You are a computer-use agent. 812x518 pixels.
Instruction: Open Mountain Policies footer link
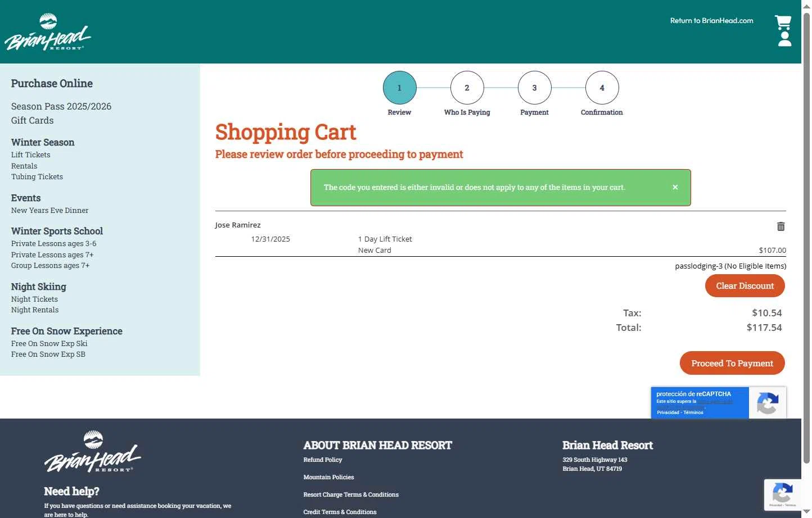(329, 477)
